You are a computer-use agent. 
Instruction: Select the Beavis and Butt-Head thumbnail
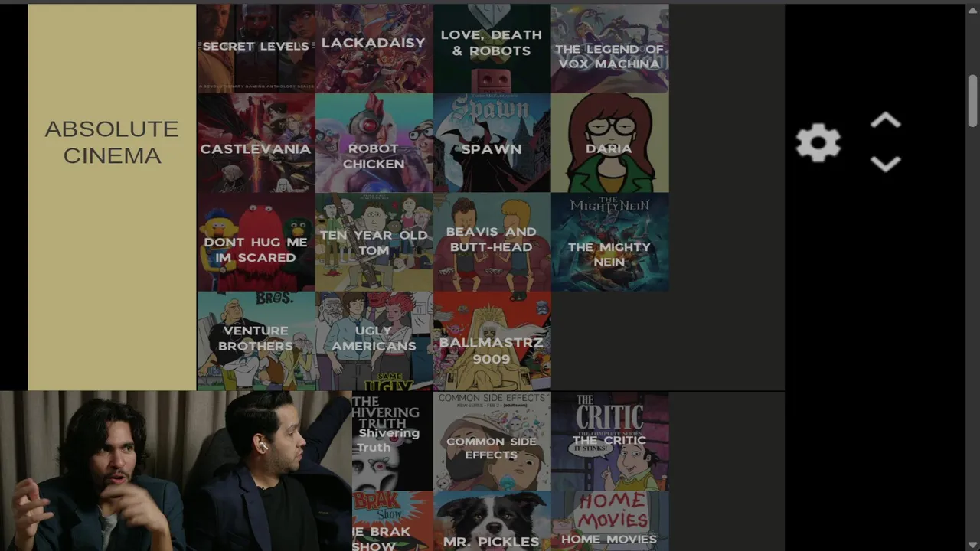(492, 242)
